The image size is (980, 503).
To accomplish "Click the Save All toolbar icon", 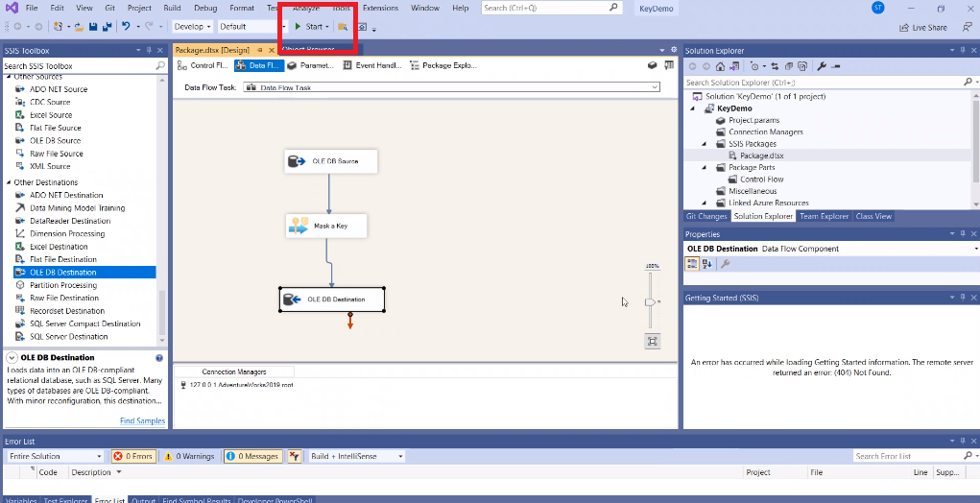I will tap(107, 27).
